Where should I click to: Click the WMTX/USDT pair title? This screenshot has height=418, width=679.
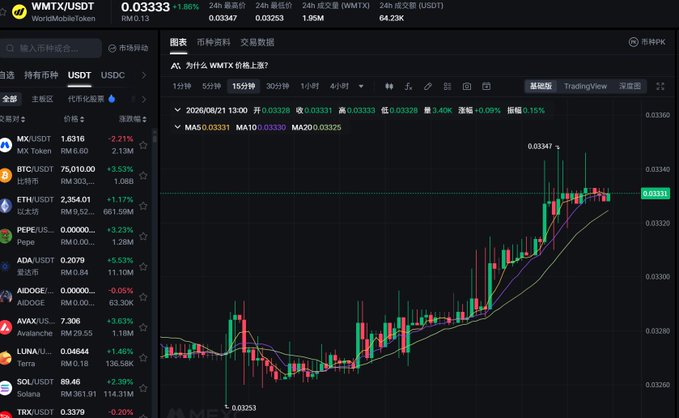pyautogui.click(x=63, y=6)
